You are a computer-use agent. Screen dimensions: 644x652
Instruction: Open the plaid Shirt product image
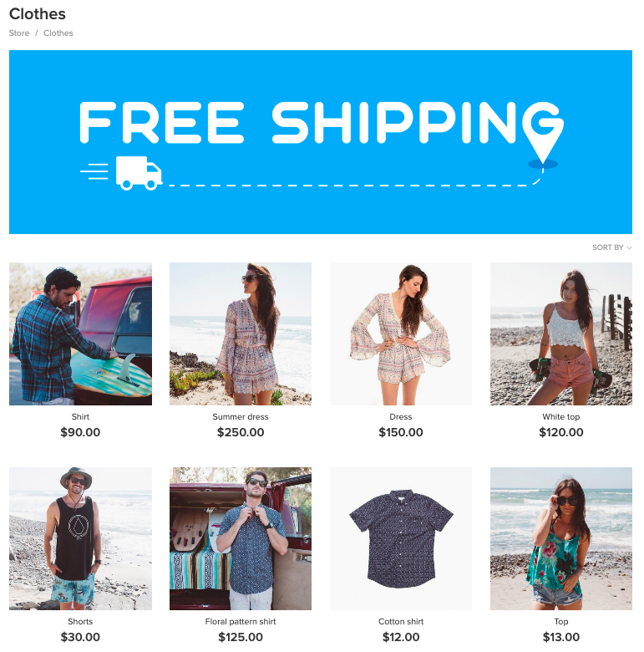80,334
